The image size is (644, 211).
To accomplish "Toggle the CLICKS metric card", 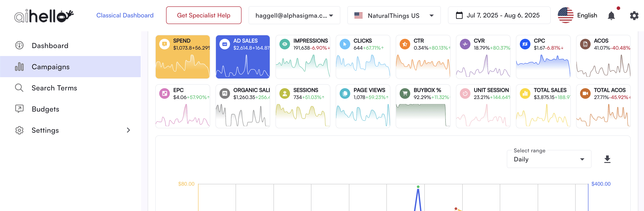I will point(363,57).
